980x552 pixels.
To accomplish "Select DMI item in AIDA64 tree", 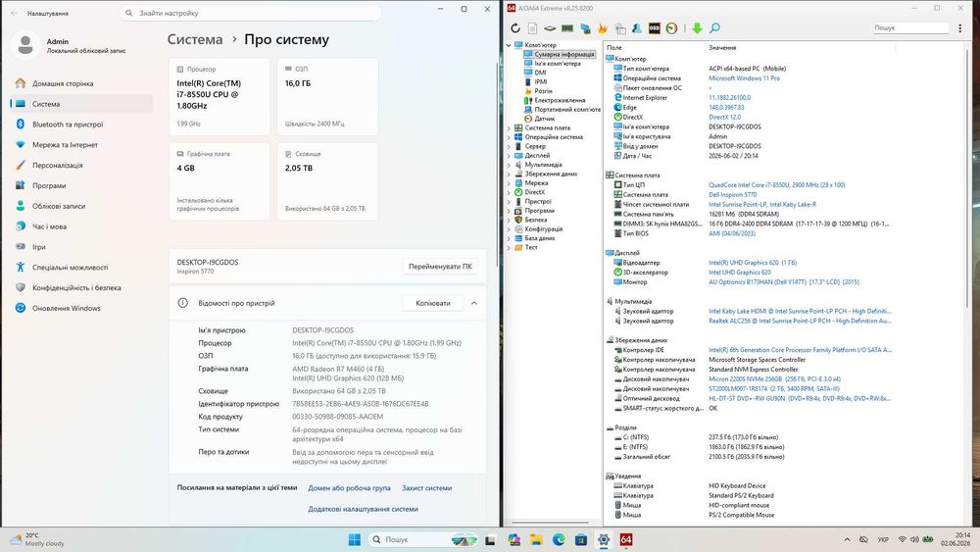I will point(540,73).
